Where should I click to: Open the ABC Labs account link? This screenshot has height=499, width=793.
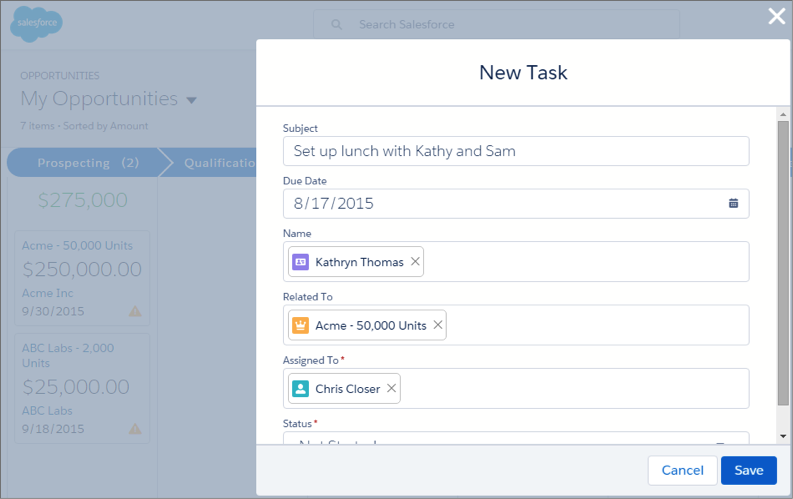pos(47,411)
